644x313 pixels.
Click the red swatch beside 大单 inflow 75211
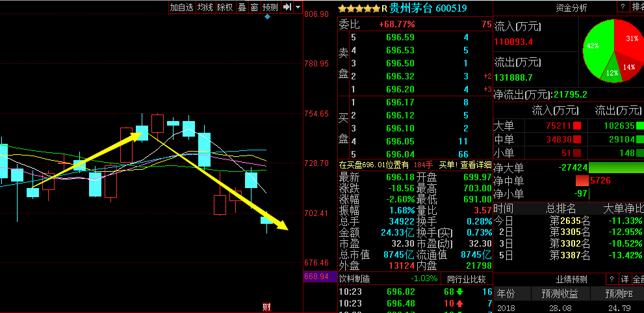(x=576, y=126)
